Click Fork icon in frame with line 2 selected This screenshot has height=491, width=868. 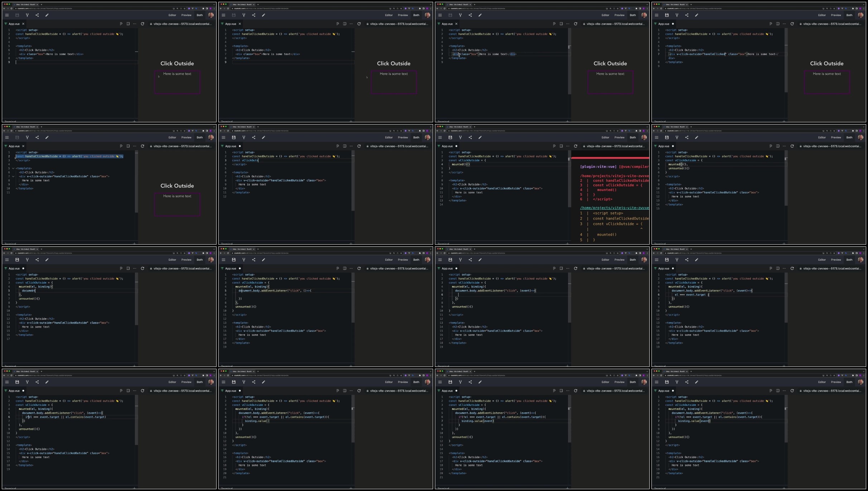[x=27, y=137]
